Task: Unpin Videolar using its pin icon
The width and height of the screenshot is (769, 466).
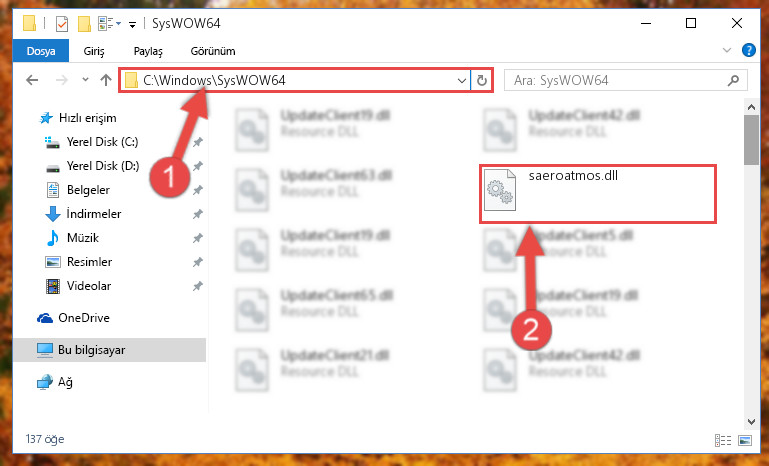Action: point(198,286)
